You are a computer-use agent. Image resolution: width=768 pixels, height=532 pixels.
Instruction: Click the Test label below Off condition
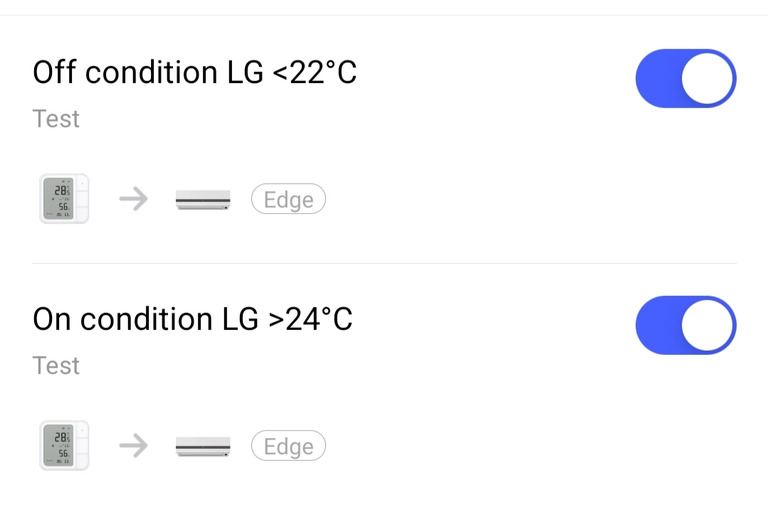coord(56,119)
